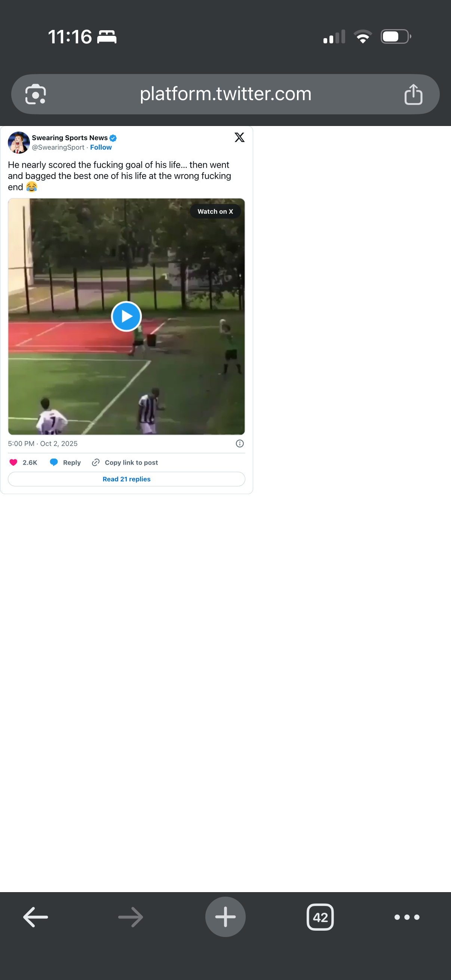The width and height of the screenshot is (451, 980).
Task: Open Read 21 replies
Action: coord(126,479)
